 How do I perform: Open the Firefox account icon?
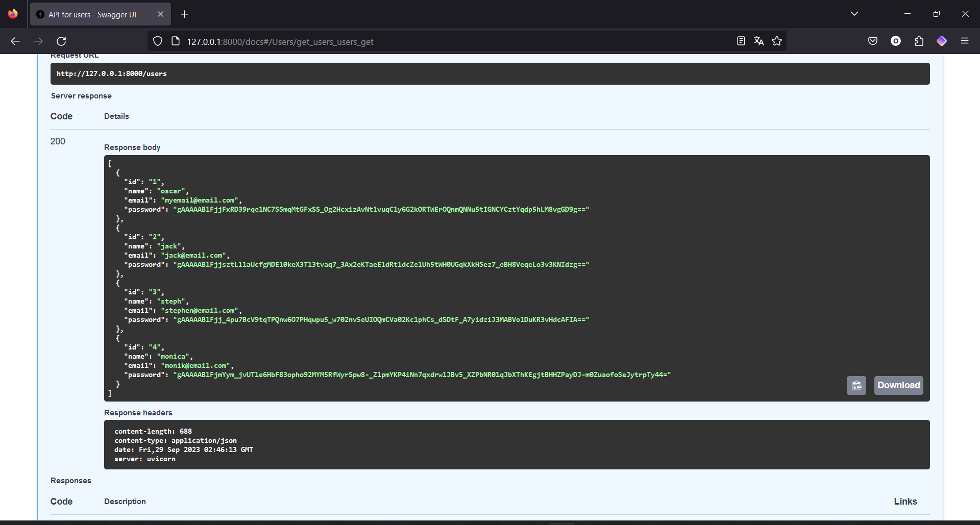[x=896, y=41]
